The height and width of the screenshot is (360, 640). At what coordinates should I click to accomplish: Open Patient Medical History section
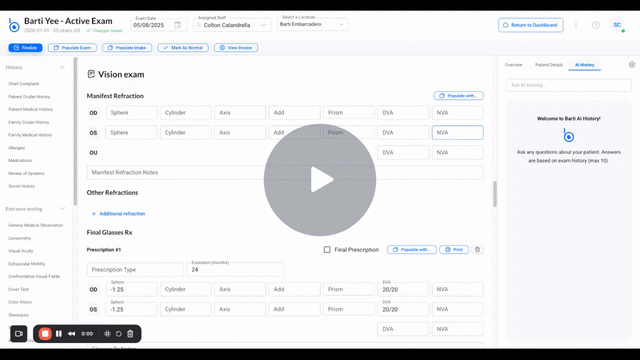31,109
